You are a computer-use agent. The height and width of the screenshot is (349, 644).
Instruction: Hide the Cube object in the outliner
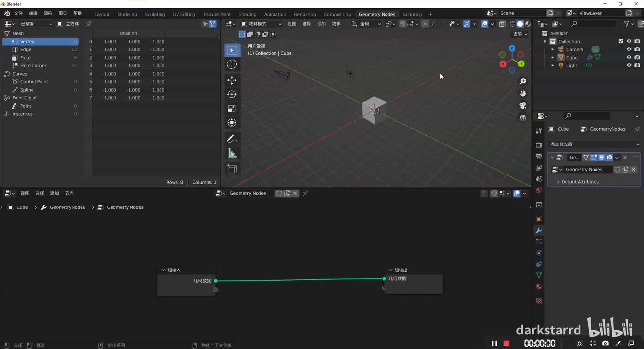tap(629, 58)
